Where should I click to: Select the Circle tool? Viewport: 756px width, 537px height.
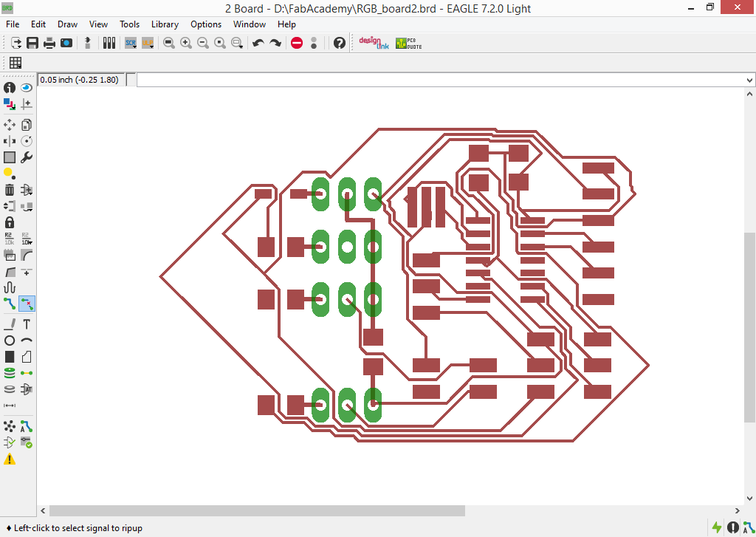click(x=9, y=341)
